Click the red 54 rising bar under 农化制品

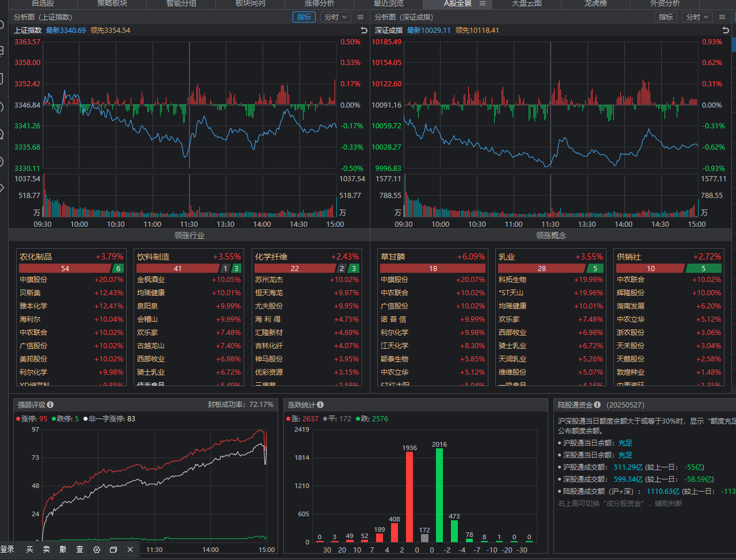click(x=65, y=269)
